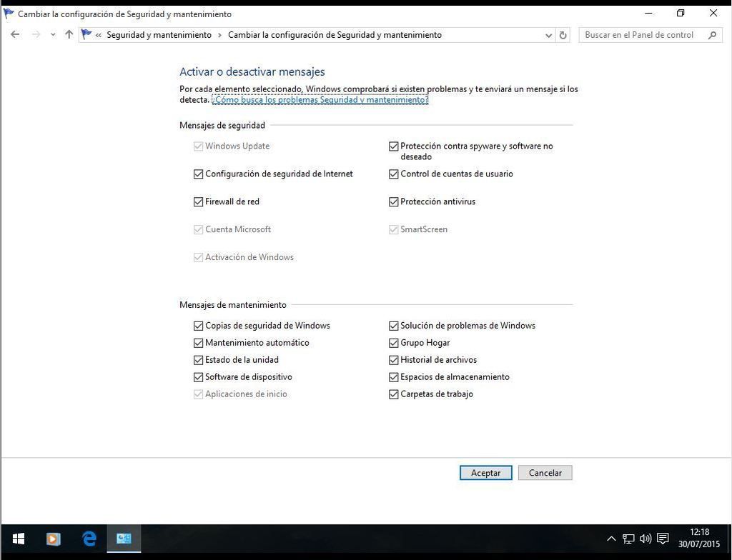Click the Cancelar button
This screenshot has height=560, width=732.
(545, 473)
